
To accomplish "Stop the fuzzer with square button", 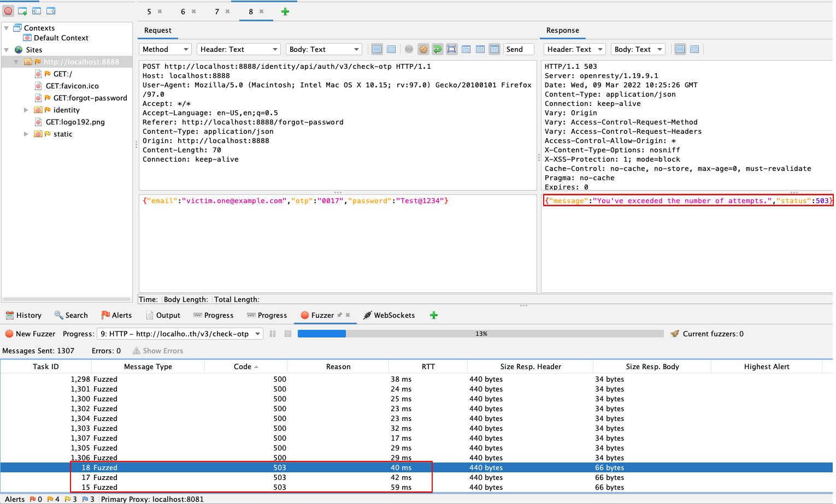I will [x=288, y=334].
